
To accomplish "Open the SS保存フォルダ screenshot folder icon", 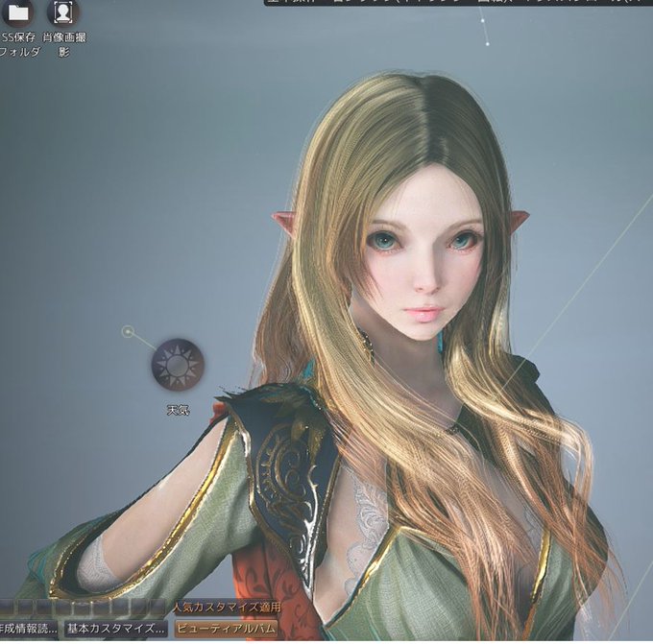I will click(x=18, y=12).
